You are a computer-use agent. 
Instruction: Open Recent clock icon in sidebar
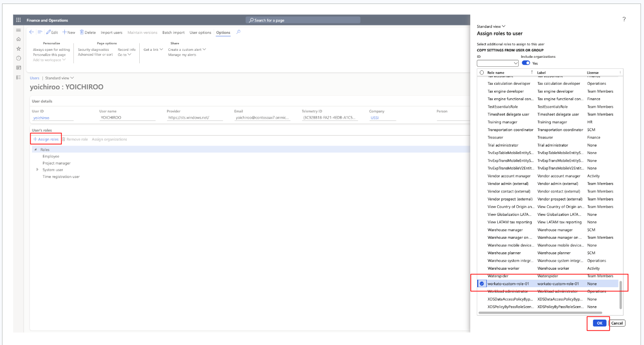pos(18,58)
